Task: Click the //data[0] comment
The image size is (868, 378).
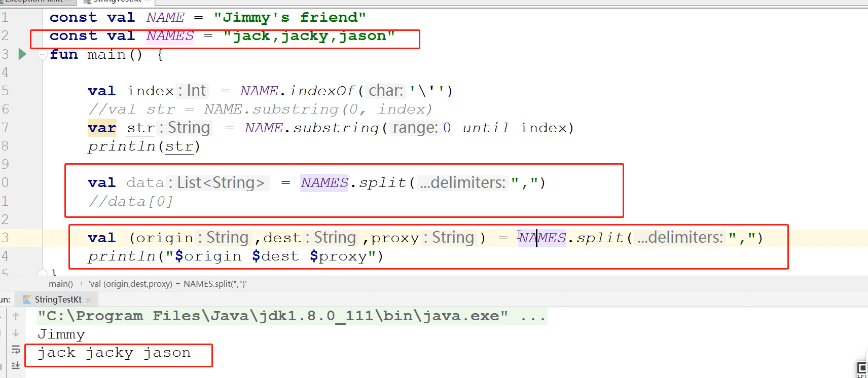Action: point(131,202)
